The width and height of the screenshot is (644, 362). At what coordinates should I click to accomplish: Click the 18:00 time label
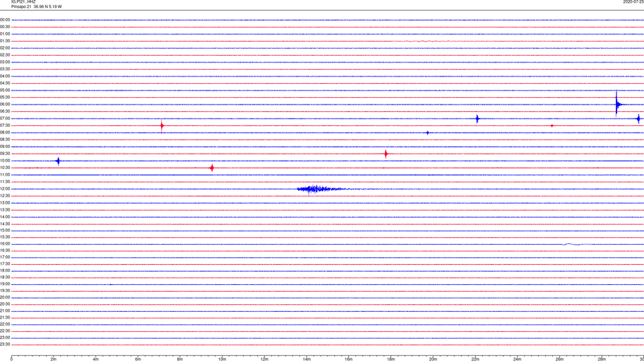(x=5, y=271)
